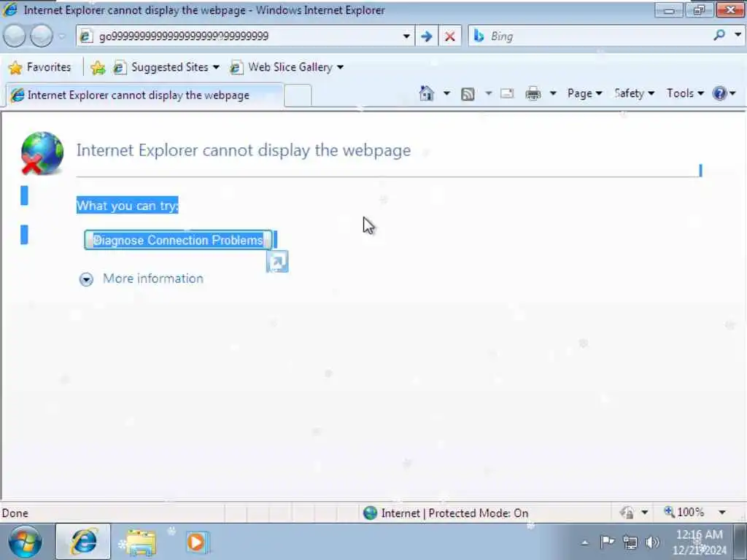
Task: Click the IE logo in title bar
Action: click(x=10, y=9)
